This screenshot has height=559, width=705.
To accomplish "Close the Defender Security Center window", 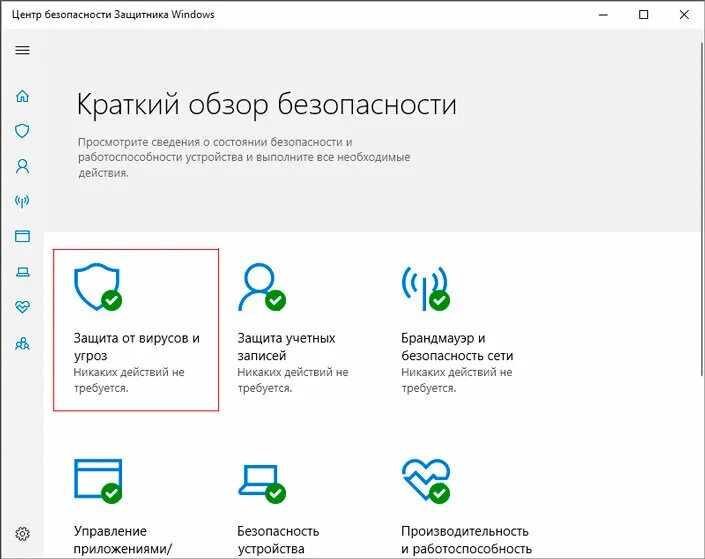I will [x=684, y=15].
